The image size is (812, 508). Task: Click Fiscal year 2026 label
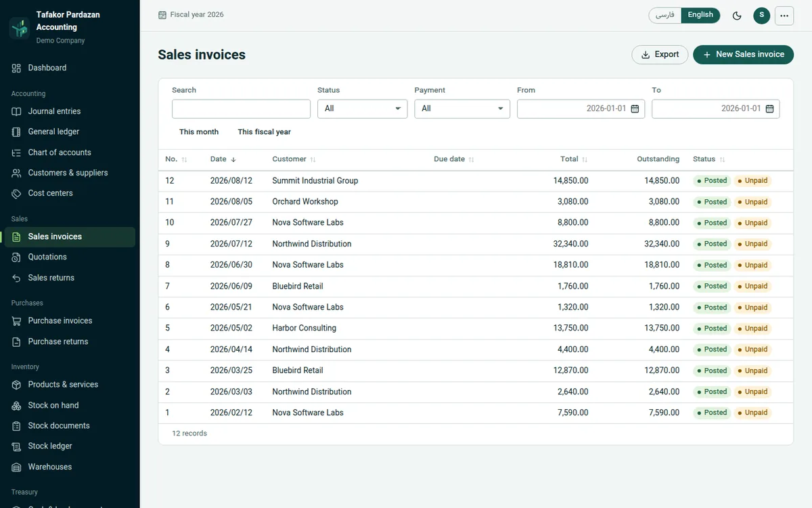click(197, 15)
